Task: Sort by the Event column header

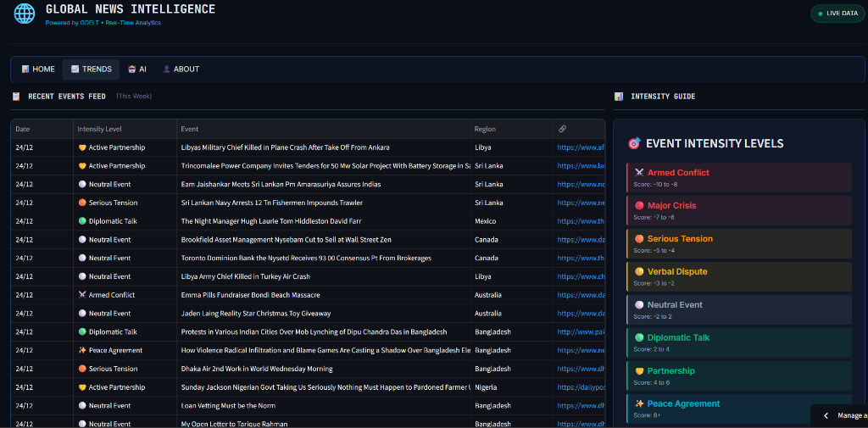Action: [324, 129]
